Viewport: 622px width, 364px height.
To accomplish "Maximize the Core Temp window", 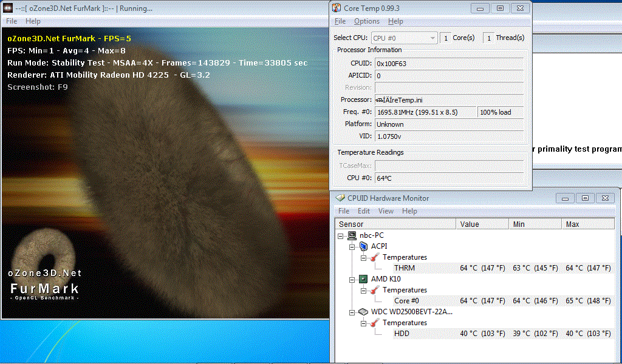I will click(x=500, y=8).
